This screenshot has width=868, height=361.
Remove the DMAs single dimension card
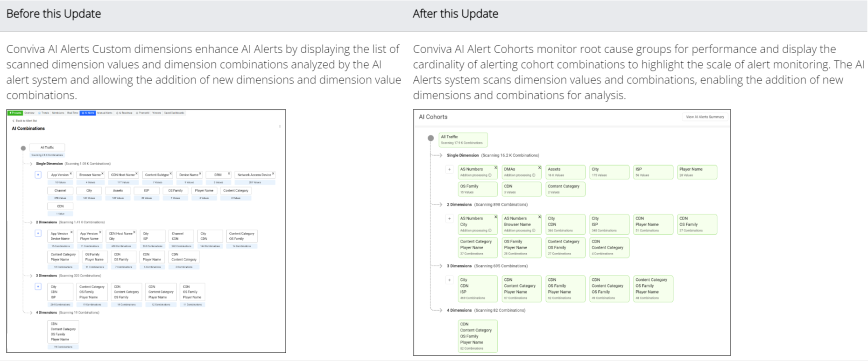tap(539, 168)
